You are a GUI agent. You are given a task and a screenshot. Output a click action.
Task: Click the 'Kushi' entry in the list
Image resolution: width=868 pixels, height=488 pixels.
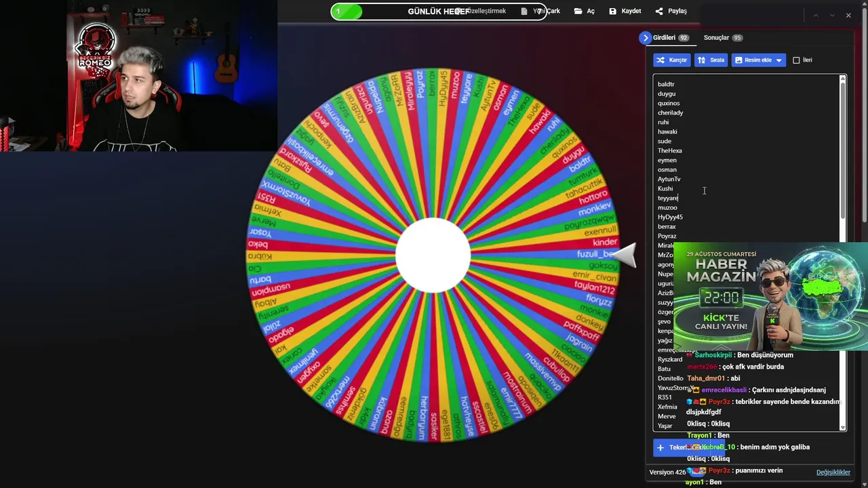pyautogui.click(x=665, y=188)
